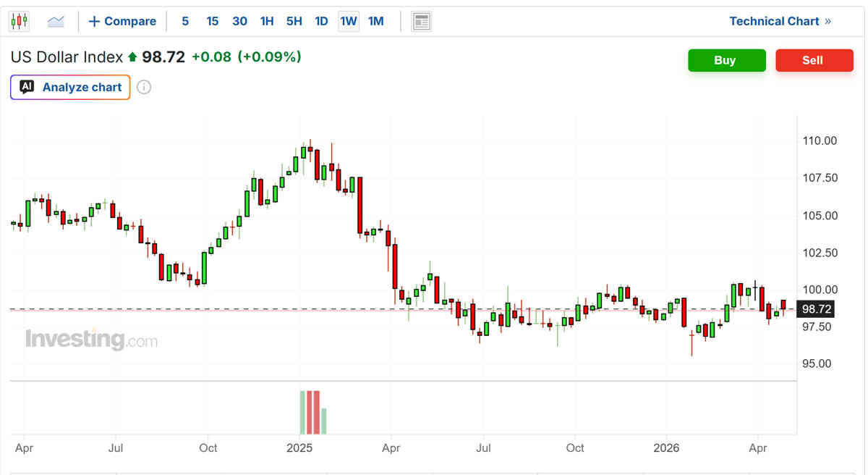Open the news table icon in toolbar
Image resolution: width=868 pixels, height=475 pixels.
click(422, 21)
